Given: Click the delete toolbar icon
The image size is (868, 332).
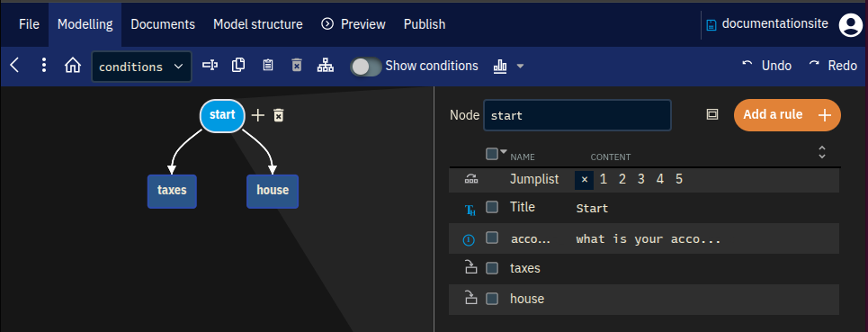Looking at the screenshot, I should 297,66.
